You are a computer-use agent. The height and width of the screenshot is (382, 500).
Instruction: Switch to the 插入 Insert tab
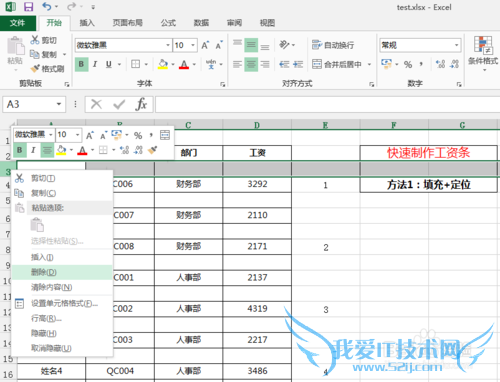pos(87,23)
